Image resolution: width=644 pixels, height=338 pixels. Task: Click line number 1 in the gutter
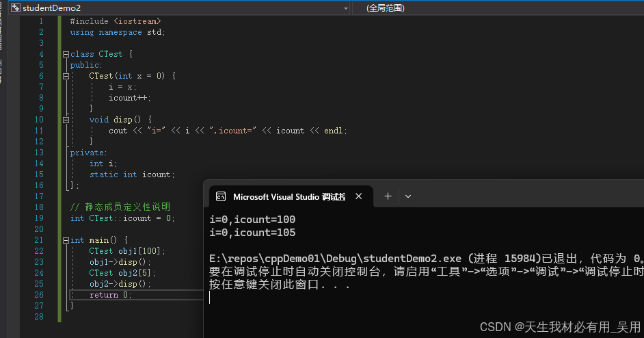click(41, 21)
